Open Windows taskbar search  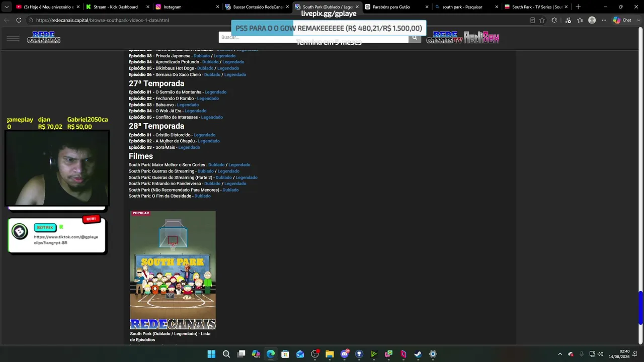(x=226, y=354)
